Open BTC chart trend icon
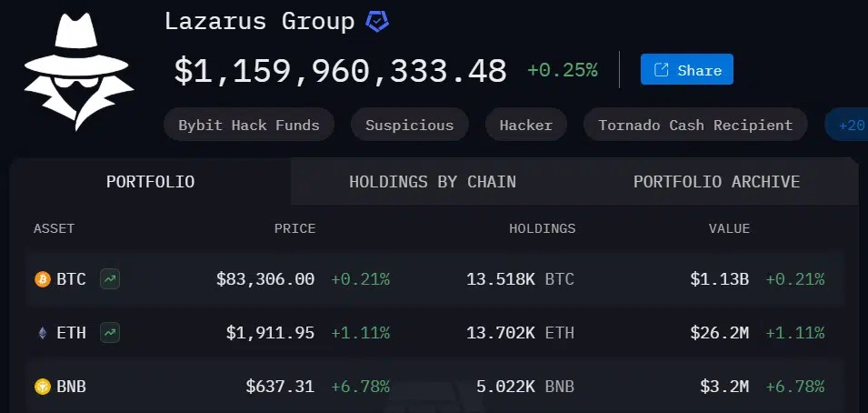 pyautogui.click(x=110, y=279)
